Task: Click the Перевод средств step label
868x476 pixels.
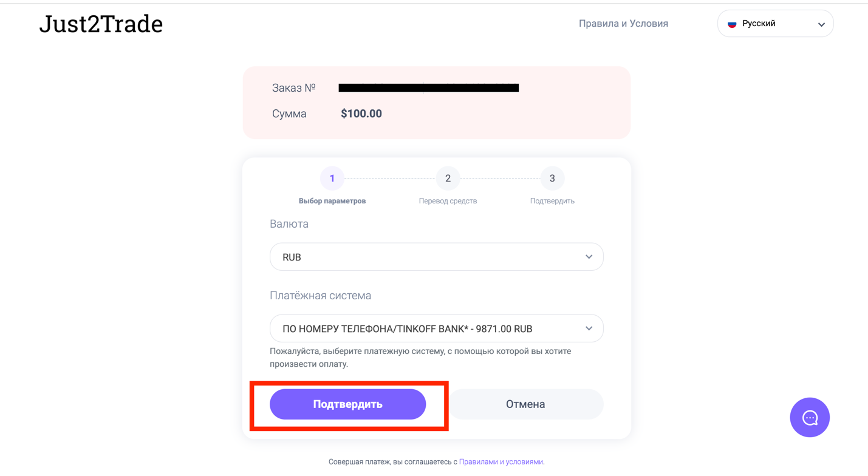Action: coord(448,201)
